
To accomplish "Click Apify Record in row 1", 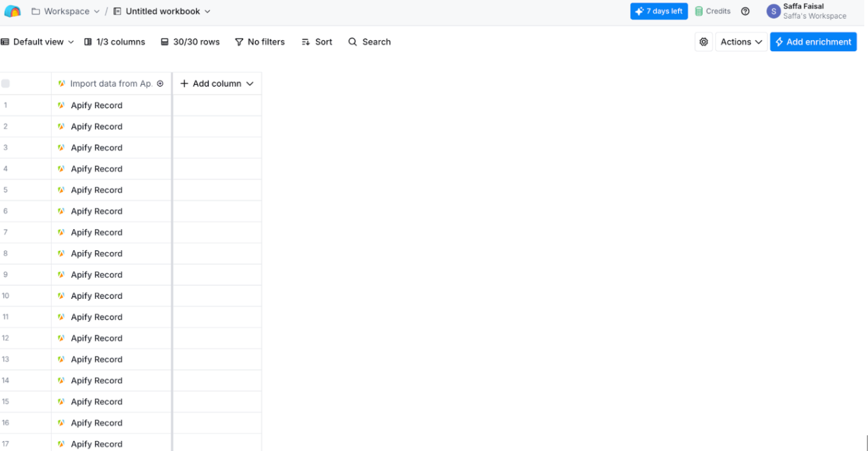I will [x=96, y=105].
